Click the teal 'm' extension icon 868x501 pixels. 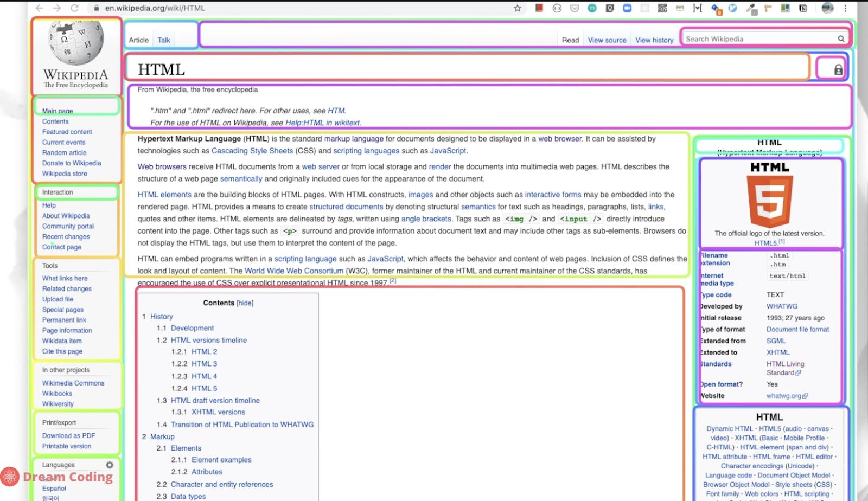[x=592, y=8]
